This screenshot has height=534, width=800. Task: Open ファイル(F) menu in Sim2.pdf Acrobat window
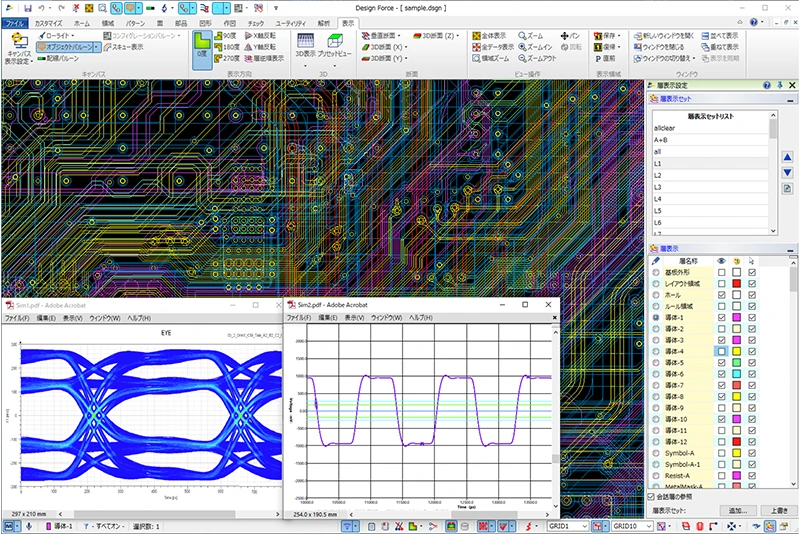pyautogui.click(x=299, y=317)
